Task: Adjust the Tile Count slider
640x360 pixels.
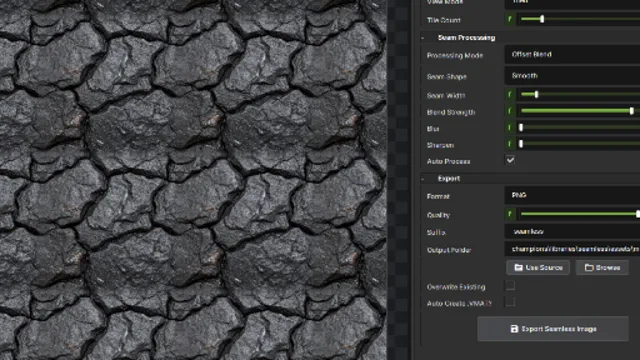Action: 580,19
